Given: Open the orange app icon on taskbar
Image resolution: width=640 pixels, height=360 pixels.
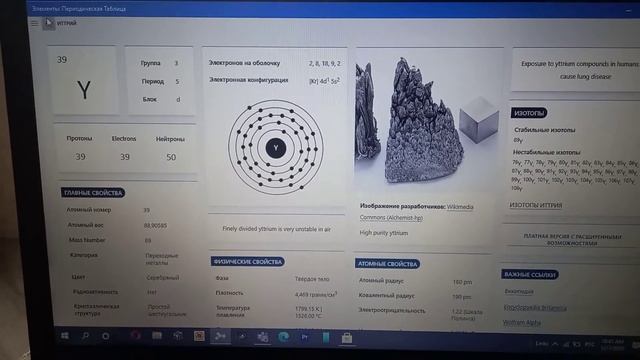Looking at the screenshot, I should coord(199,336).
